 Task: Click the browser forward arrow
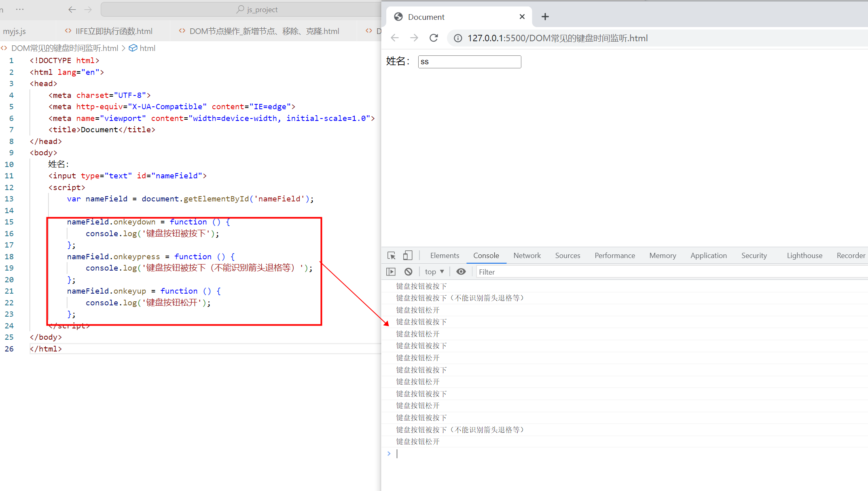[414, 38]
